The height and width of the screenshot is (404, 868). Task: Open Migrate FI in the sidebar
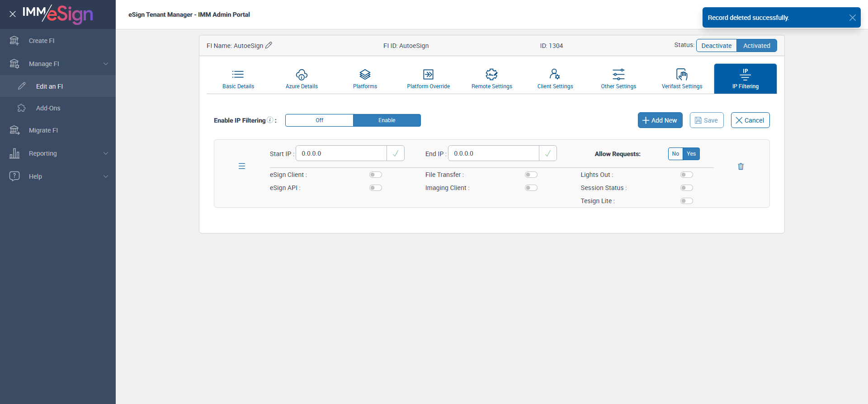pyautogui.click(x=58, y=130)
